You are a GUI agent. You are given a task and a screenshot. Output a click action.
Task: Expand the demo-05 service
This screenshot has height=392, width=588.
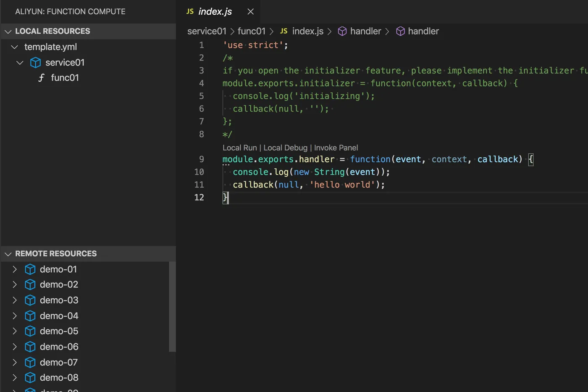click(15, 331)
